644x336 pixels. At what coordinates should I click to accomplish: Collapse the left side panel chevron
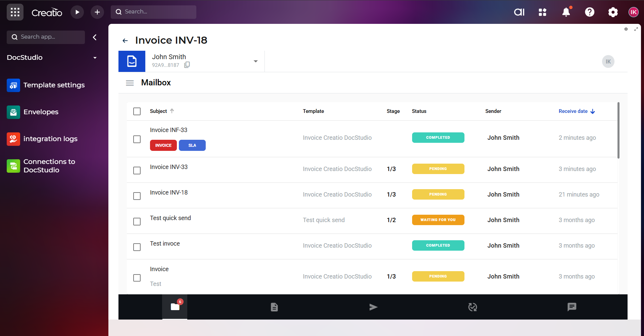[x=95, y=37]
